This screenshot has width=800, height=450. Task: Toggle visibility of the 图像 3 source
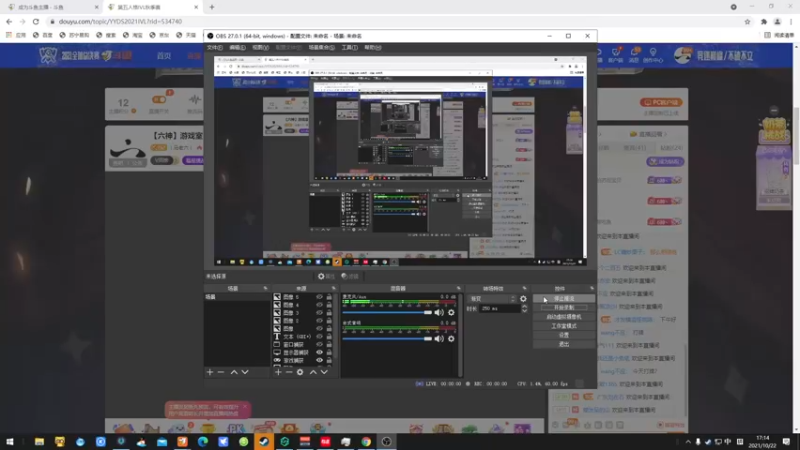pos(319,313)
